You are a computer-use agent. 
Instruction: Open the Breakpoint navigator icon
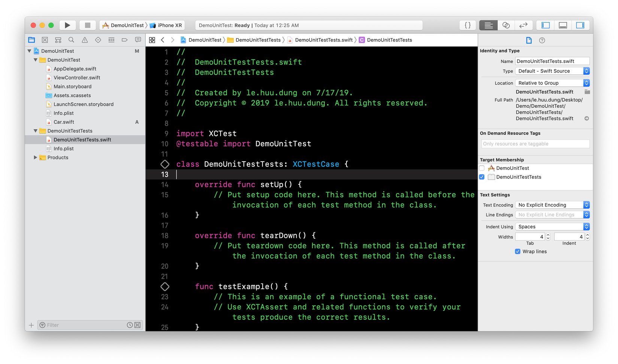124,40
